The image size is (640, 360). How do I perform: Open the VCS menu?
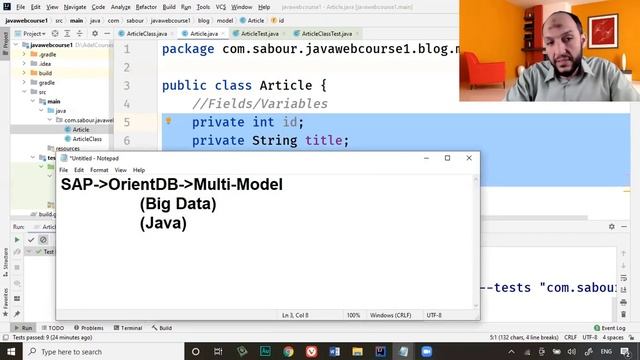pos(221,7)
